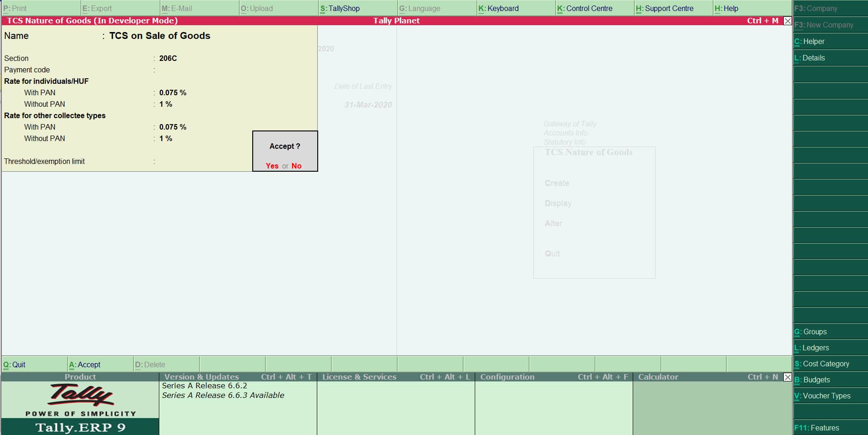Select Display in TCS Nature of Goods menu
868x435 pixels.
pos(558,203)
